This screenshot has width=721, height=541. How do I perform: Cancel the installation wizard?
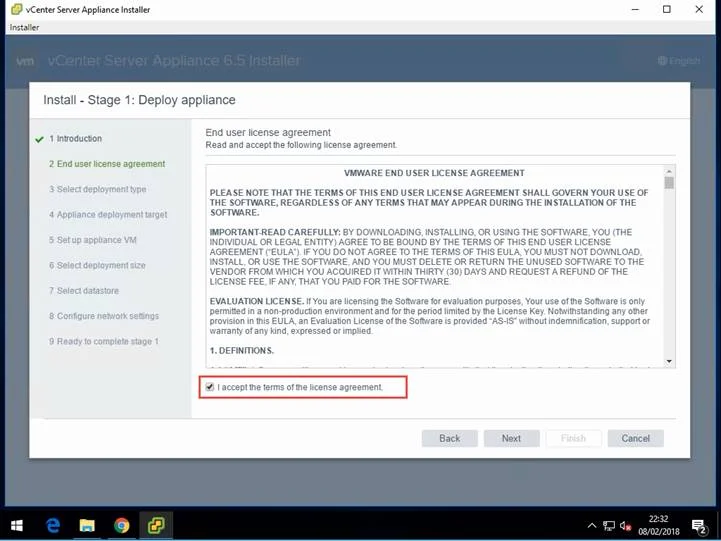tap(635, 438)
